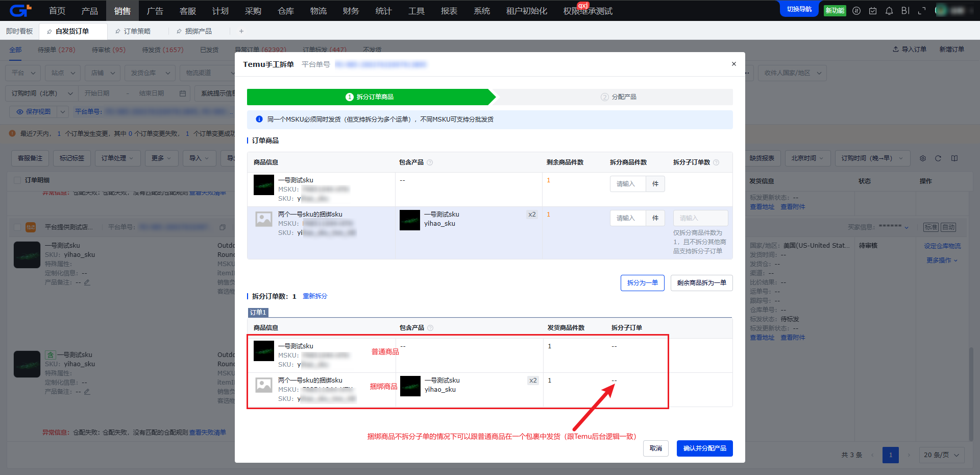
Task: Click the pin icon on 订单策略 tab
Action: 118,31
